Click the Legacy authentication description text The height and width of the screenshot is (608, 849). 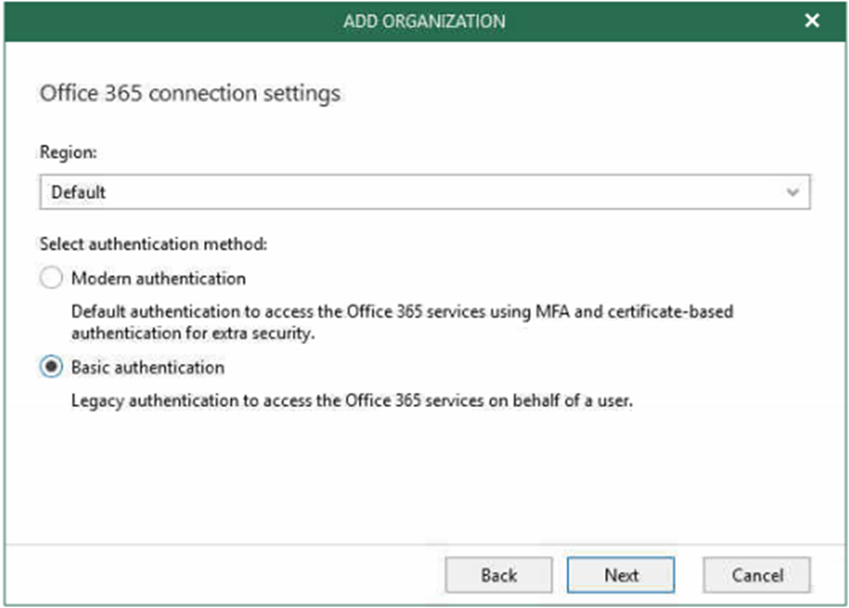(352, 401)
